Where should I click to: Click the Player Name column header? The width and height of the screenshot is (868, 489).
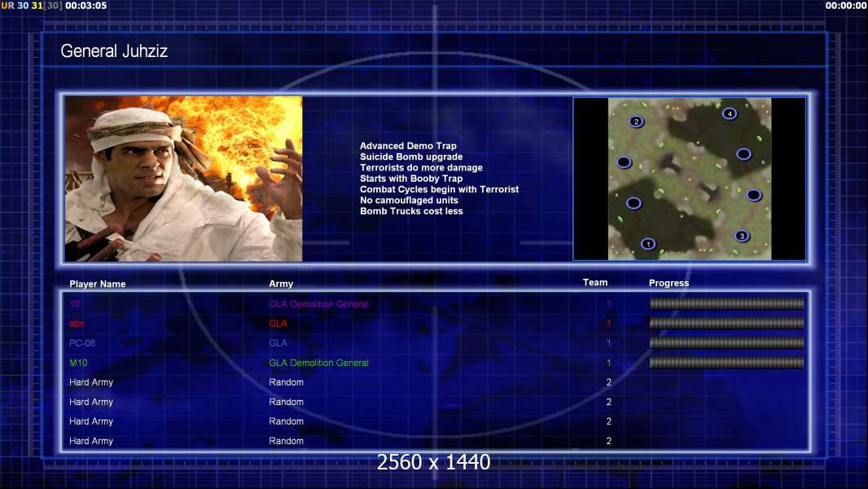98,284
